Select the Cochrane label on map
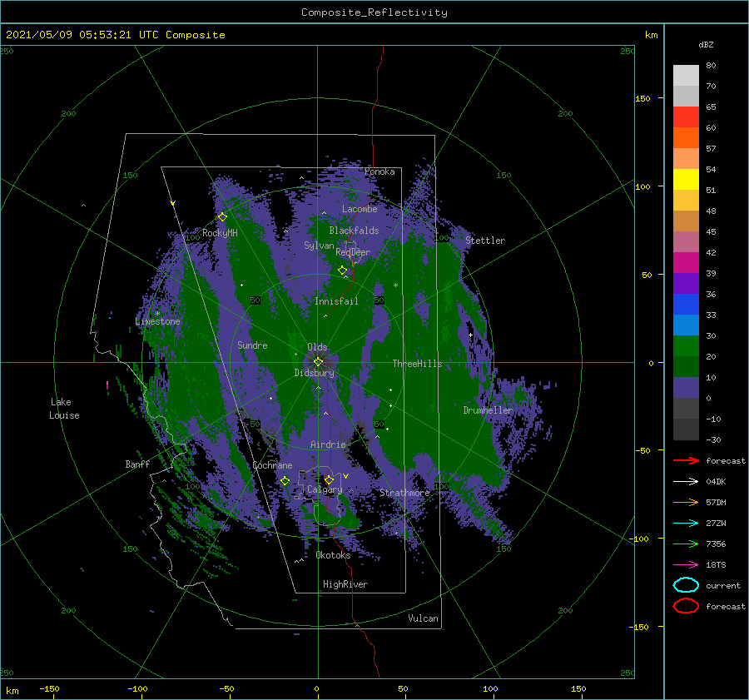Image resolution: width=749 pixels, height=700 pixels. [x=272, y=465]
